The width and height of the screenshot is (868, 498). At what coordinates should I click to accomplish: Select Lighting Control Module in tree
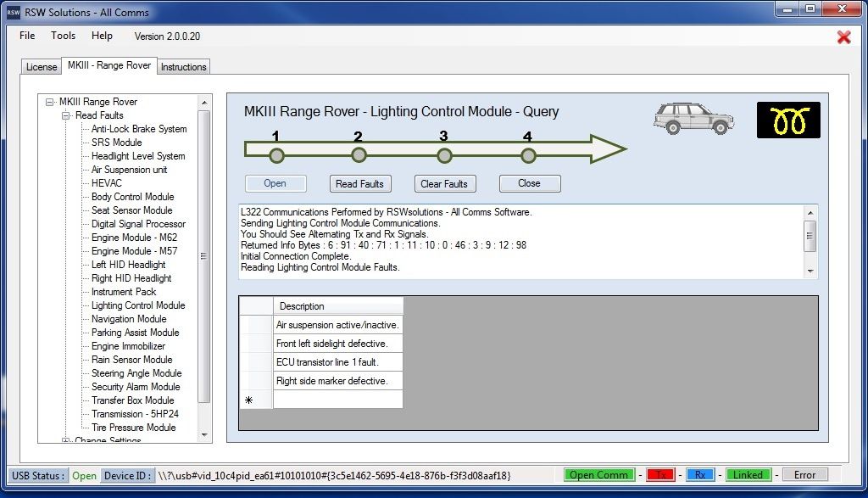[138, 305]
